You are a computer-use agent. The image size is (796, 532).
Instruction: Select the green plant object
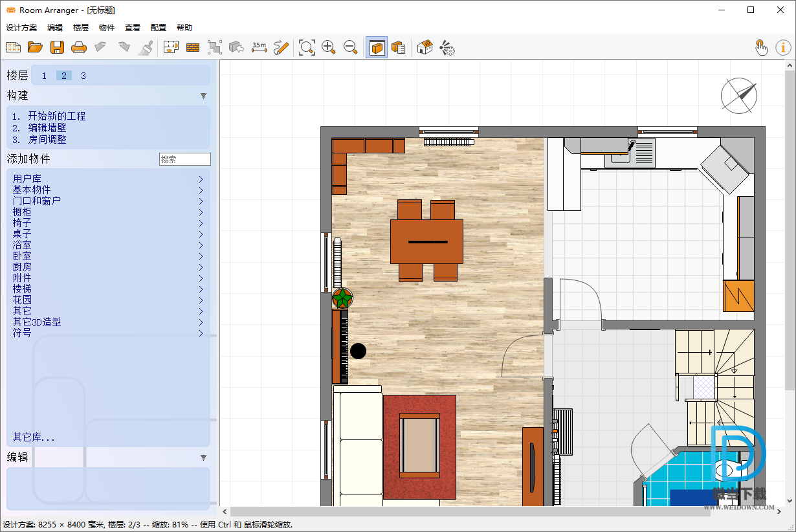(342, 298)
